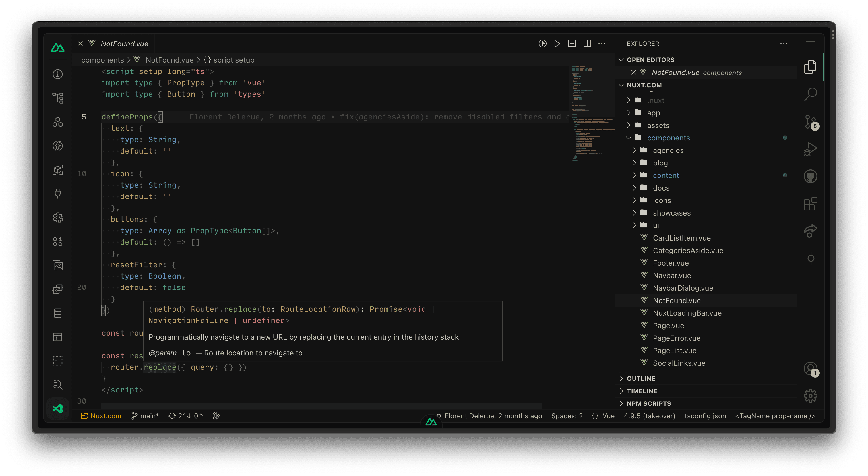This screenshot has height=476, width=868.
Task: Select the plug-shaped plugins icon in the left sidebar
Action: (58, 194)
